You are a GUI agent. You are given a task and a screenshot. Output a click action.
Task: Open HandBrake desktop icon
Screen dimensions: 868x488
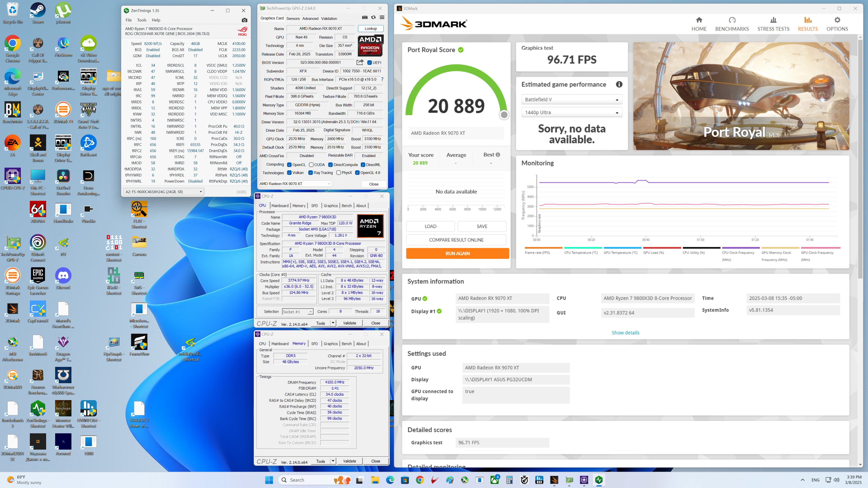(63, 212)
